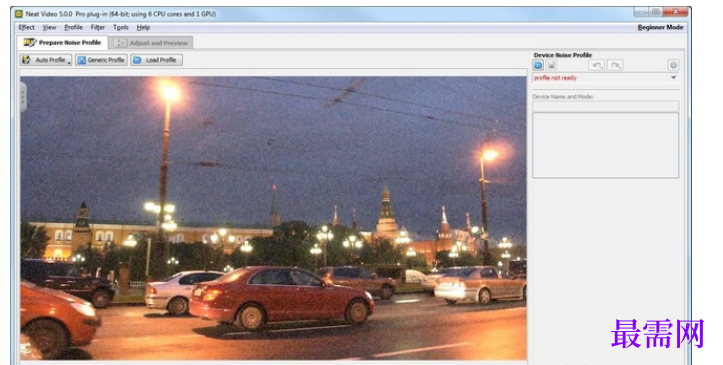Viewport: 723px width, 365px height.
Task: Open profile from file icon
Action: point(538,65)
